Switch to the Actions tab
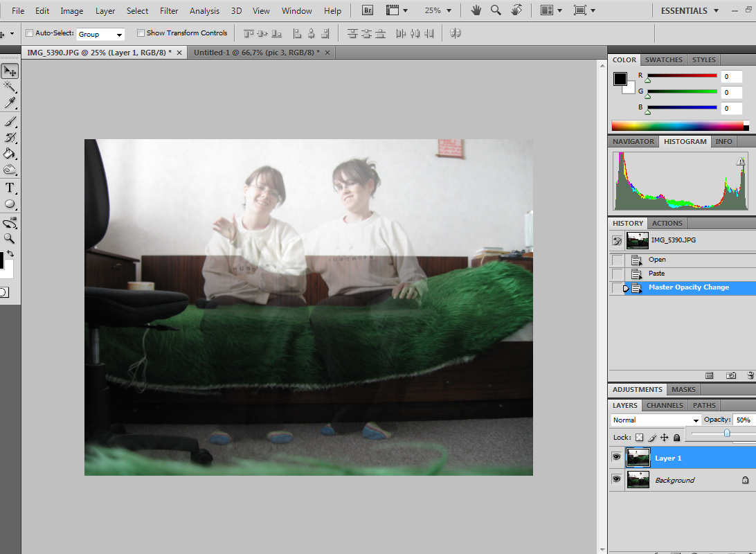This screenshot has width=756, height=554. 667,223
